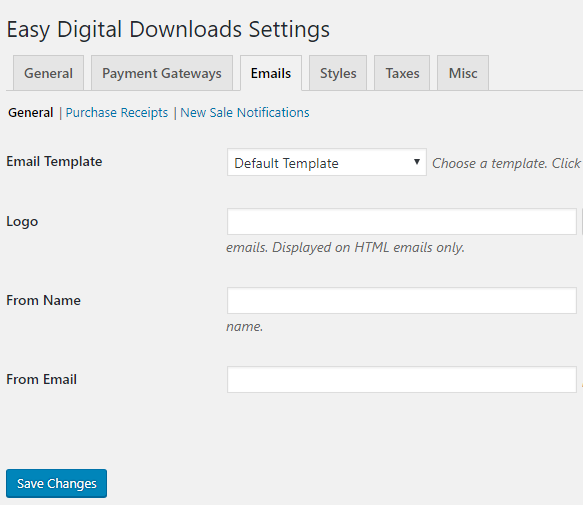Open the Taxes tab

(x=402, y=73)
